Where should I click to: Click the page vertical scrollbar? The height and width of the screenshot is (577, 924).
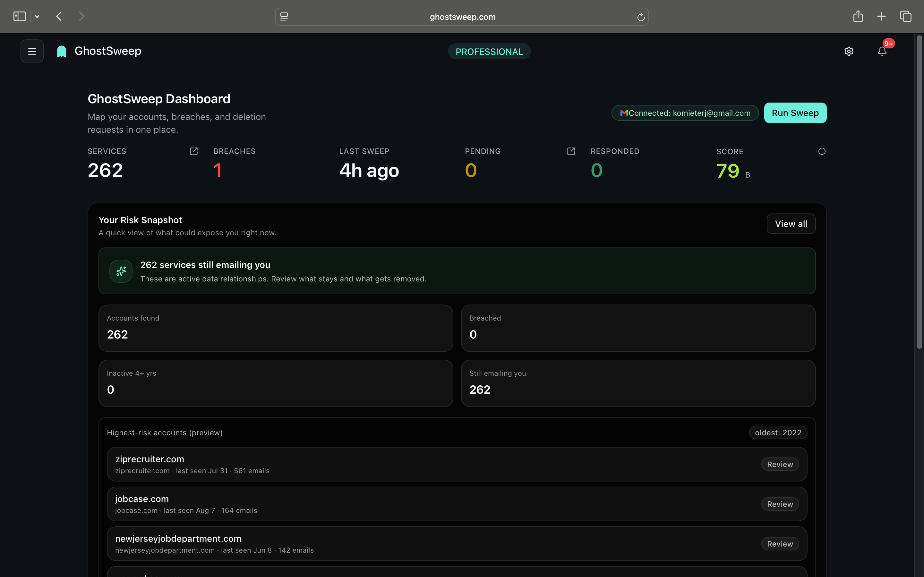point(919,191)
